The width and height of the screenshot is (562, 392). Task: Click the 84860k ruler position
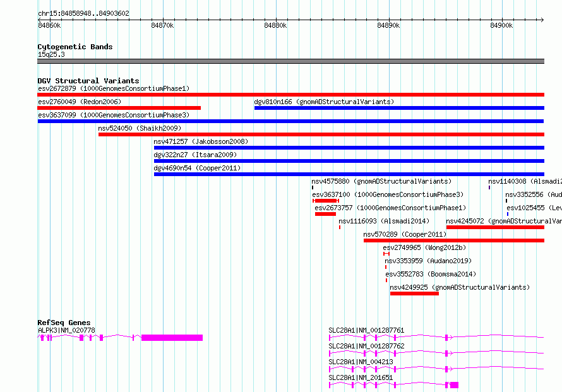pos(49,25)
